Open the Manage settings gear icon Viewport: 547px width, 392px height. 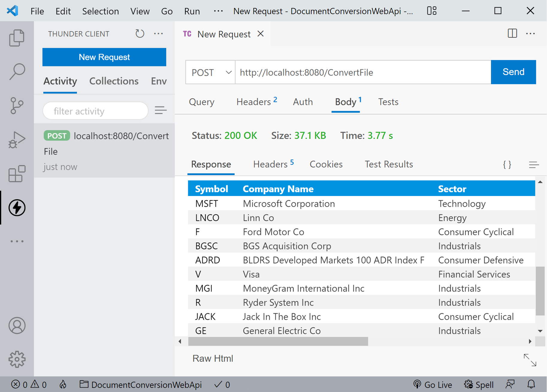coord(17,359)
